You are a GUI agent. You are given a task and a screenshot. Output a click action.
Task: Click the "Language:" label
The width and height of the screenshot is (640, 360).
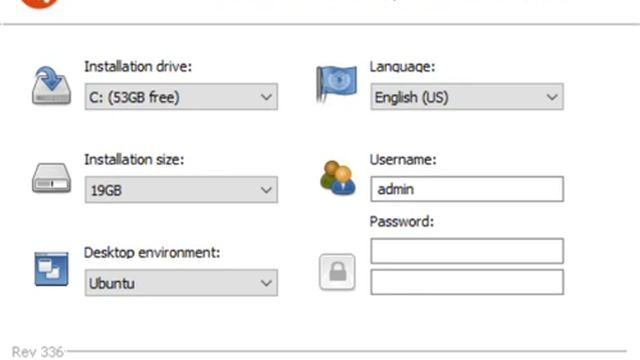point(402,67)
